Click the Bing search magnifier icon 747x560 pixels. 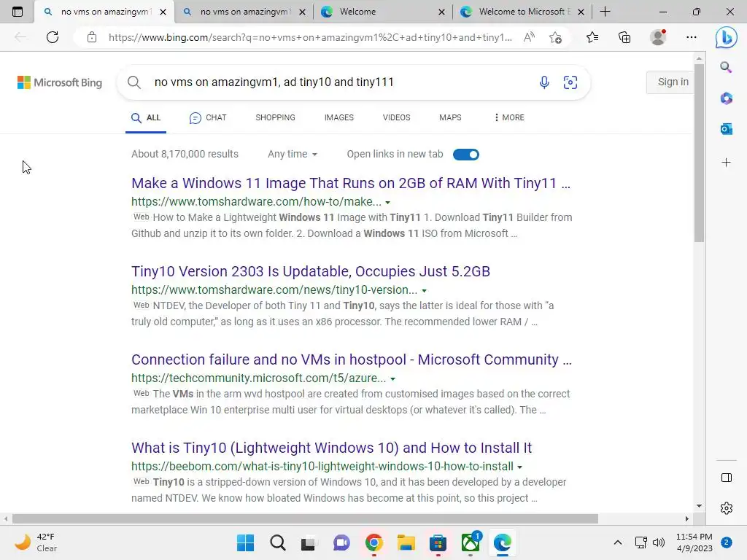tap(134, 82)
